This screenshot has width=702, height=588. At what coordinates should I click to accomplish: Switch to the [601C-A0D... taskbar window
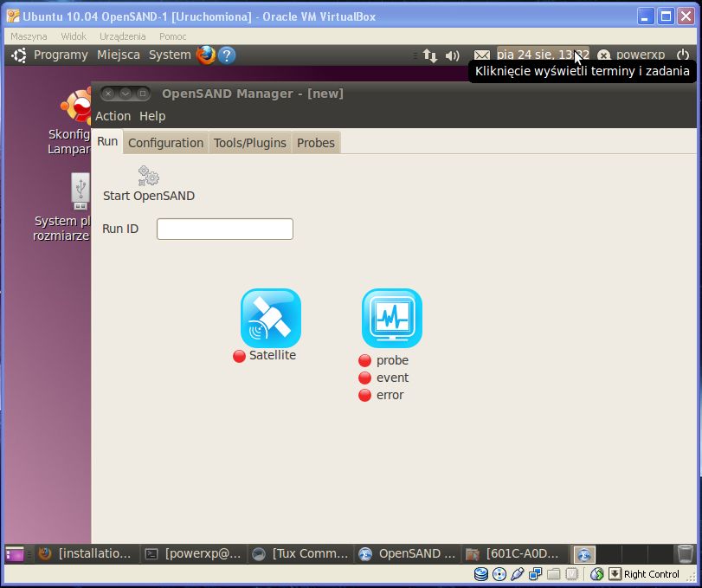pyautogui.click(x=515, y=554)
